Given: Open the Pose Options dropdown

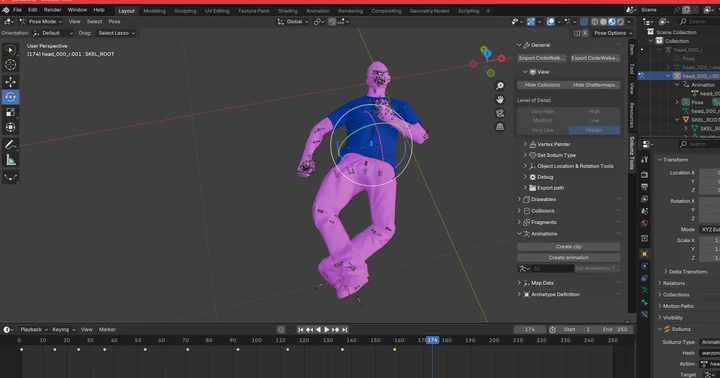Looking at the screenshot, I should click(613, 33).
